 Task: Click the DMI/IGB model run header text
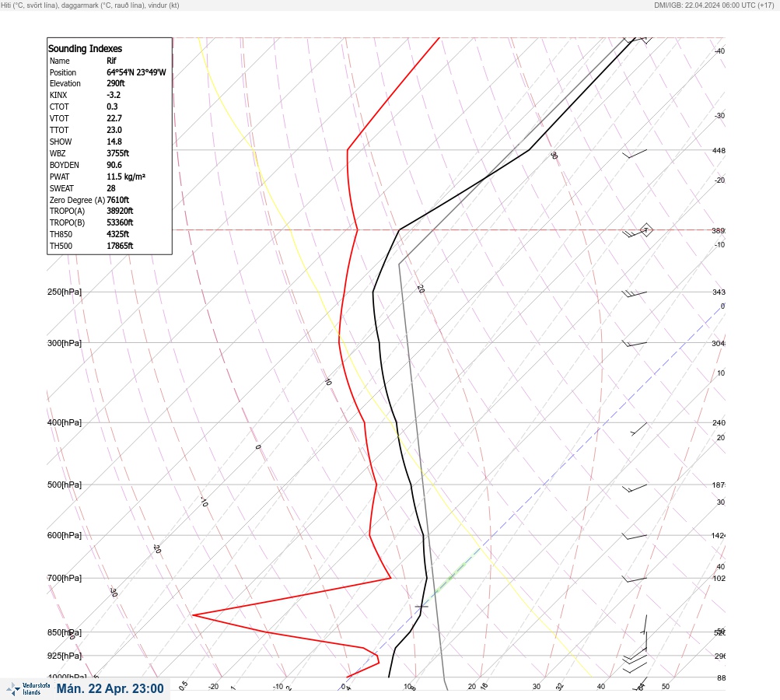pyautogui.click(x=714, y=5)
